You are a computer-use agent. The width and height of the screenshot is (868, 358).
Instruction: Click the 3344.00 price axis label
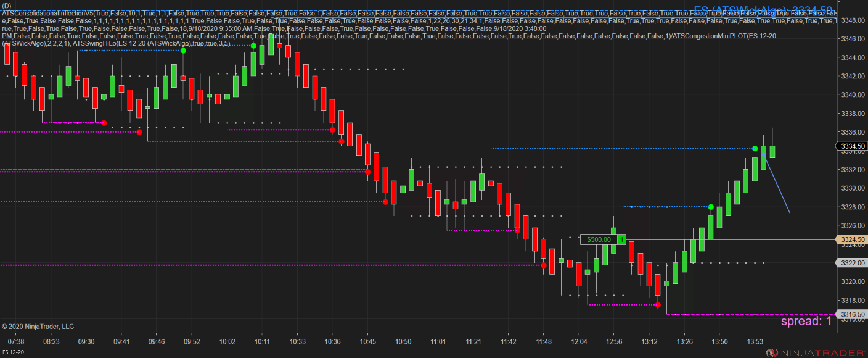[854, 57]
